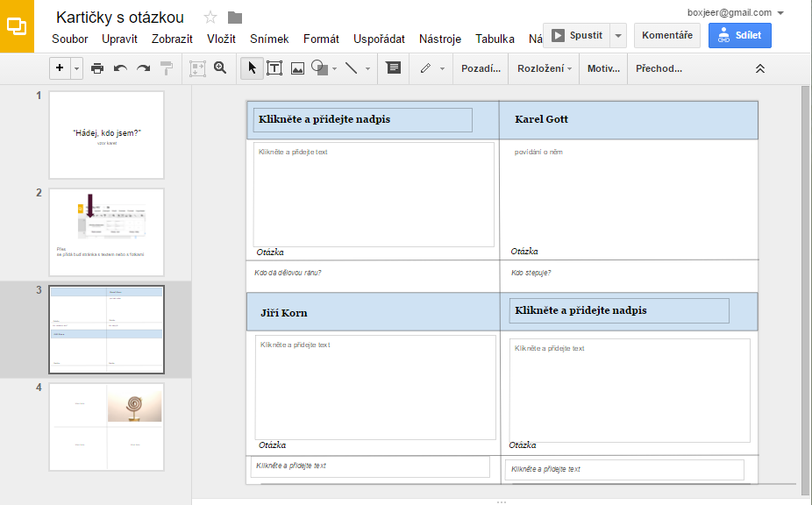The height and width of the screenshot is (505, 812).
Task: Open the shape options dropdown arrow
Action: pyautogui.click(x=335, y=68)
